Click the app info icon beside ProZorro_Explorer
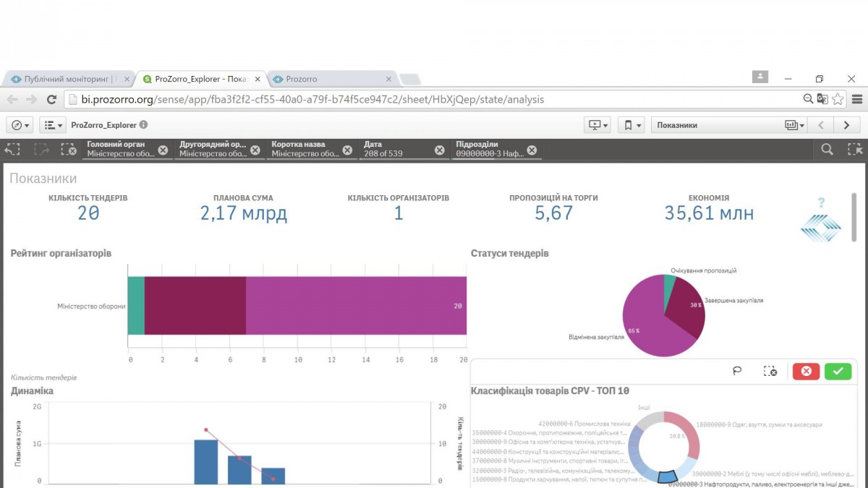Screen dimensions: 868x488 pos(143,125)
